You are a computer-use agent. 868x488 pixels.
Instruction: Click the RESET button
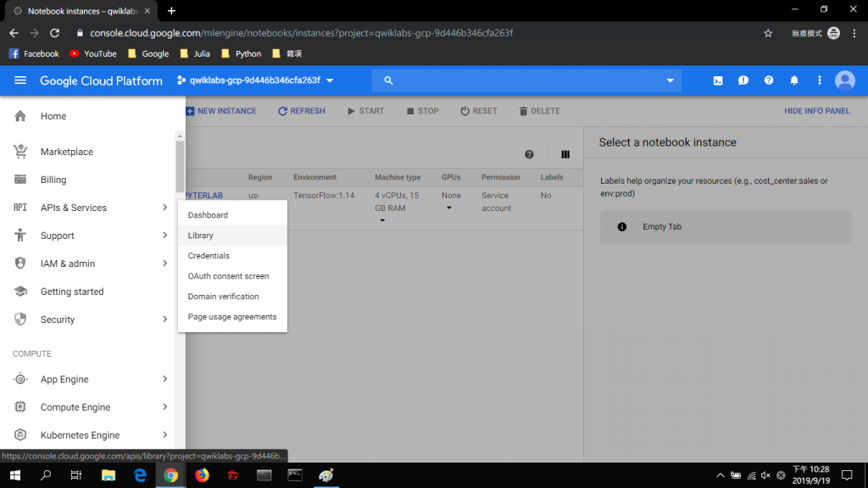479,111
